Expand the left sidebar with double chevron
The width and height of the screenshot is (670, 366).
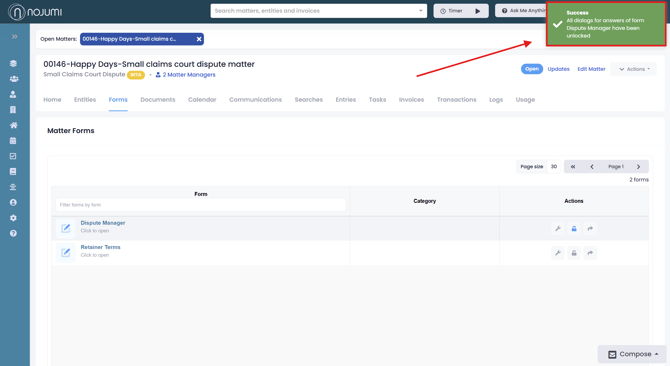click(x=15, y=37)
